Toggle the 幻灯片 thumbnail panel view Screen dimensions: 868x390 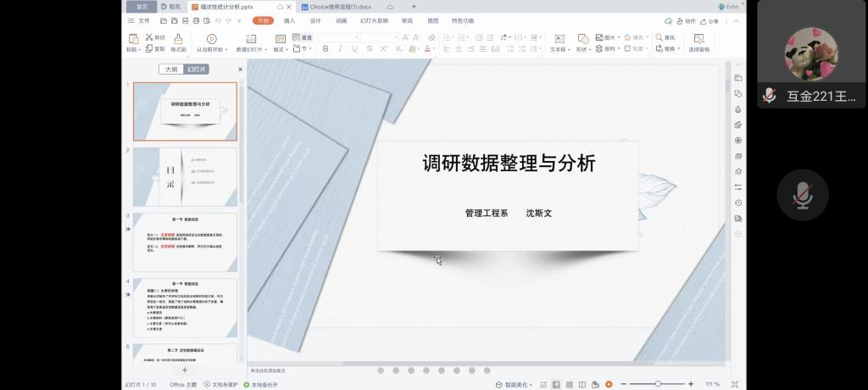pos(197,70)
